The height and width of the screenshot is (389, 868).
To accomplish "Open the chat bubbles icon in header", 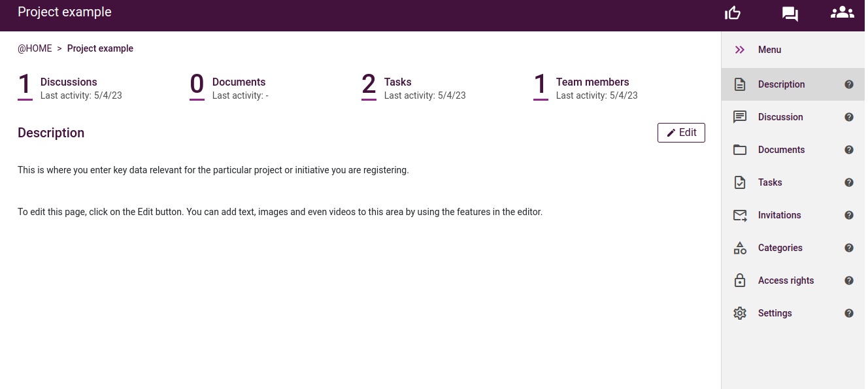I will 790,14.
